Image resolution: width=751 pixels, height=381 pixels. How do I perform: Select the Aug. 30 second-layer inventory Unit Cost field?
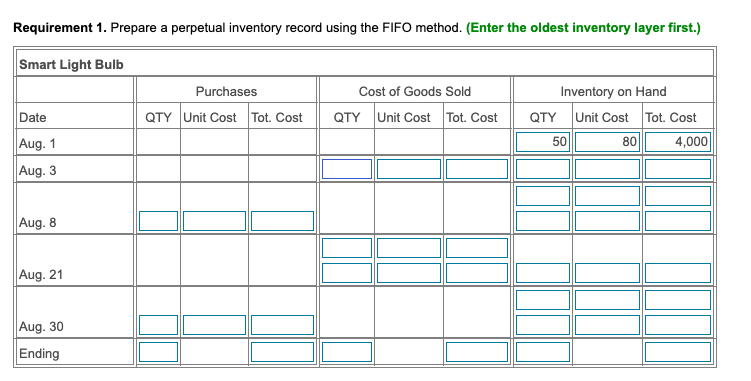point(607,325)
